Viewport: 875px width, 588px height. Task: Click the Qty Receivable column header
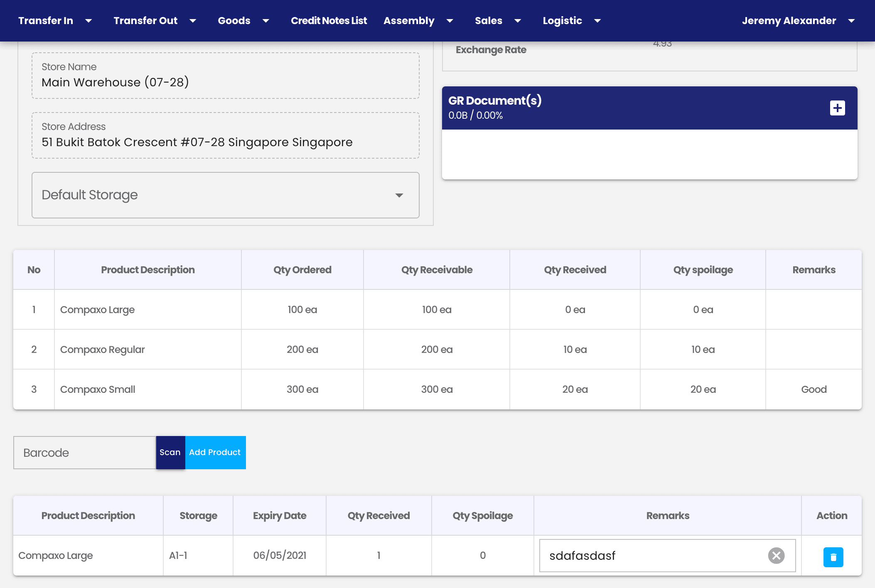pyautogui.click(x=437, y=270)
